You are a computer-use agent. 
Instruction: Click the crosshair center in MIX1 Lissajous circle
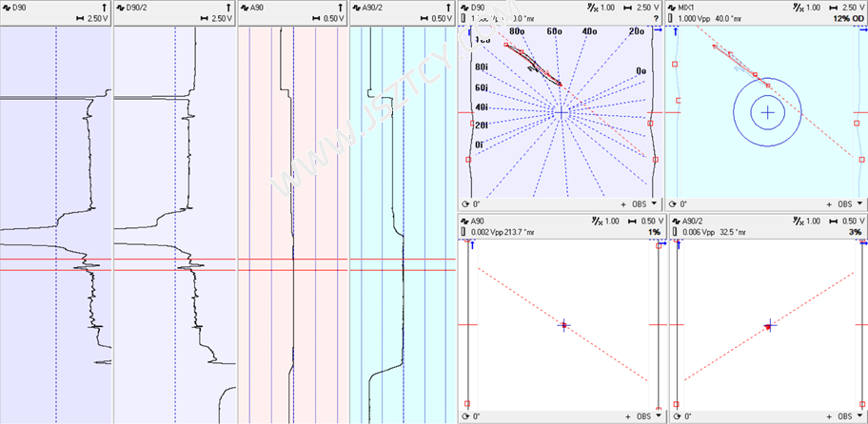767,112
